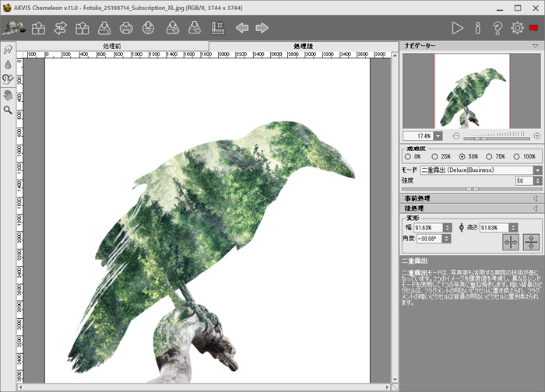
Task: Click the flip vertical button
Action: [531, 242]
